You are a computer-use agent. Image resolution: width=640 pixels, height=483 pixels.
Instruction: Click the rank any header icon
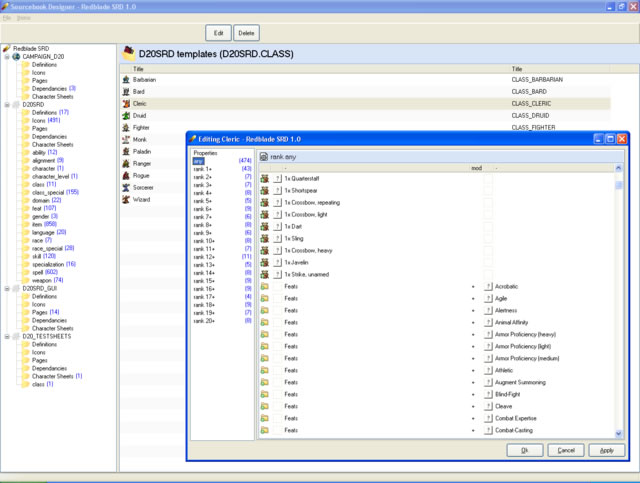coord(264,157)
